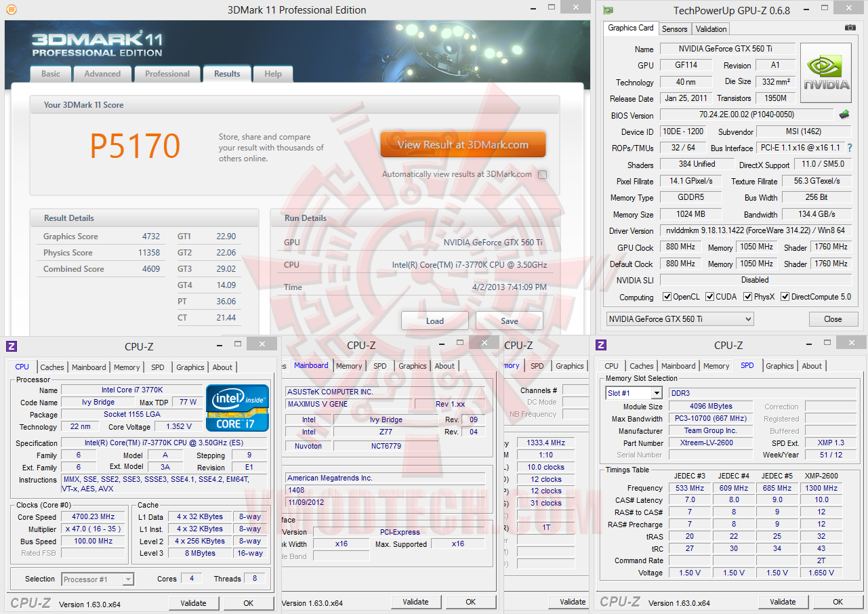The height and width of the screenshot is (614, 868).
Task: Click the GT1 result value 22.90
Action: point(226,237)
